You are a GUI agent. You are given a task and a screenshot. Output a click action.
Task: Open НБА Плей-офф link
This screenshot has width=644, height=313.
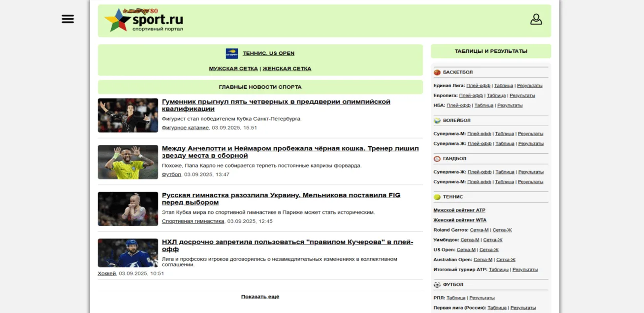pos(459,105)
